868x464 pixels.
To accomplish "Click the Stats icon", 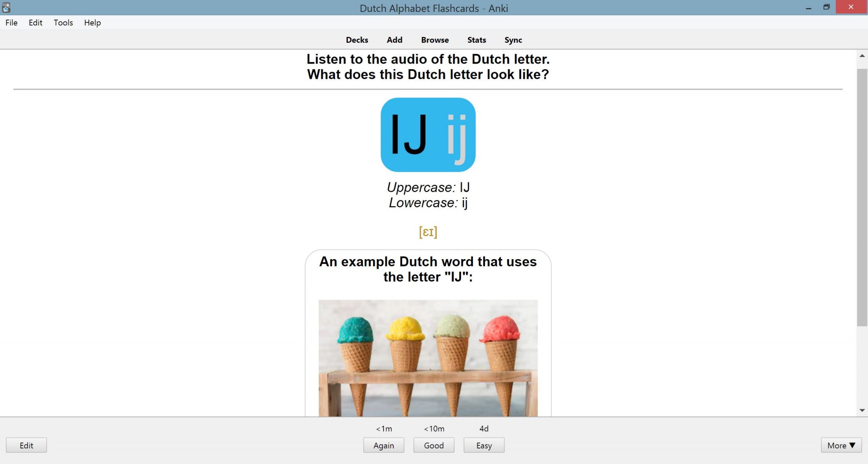I will click(x=476, y=39).
